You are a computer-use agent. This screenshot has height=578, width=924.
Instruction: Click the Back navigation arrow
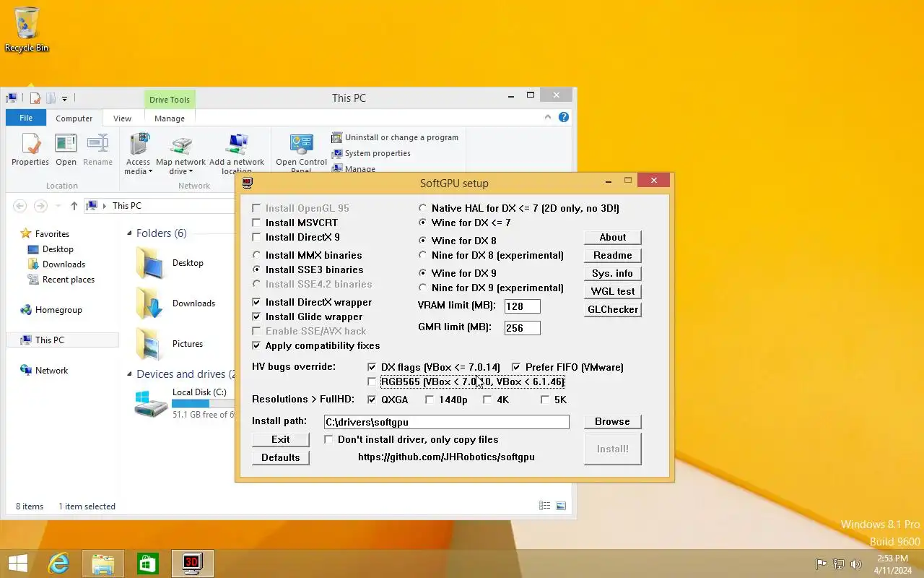click(x=20, y=206)
